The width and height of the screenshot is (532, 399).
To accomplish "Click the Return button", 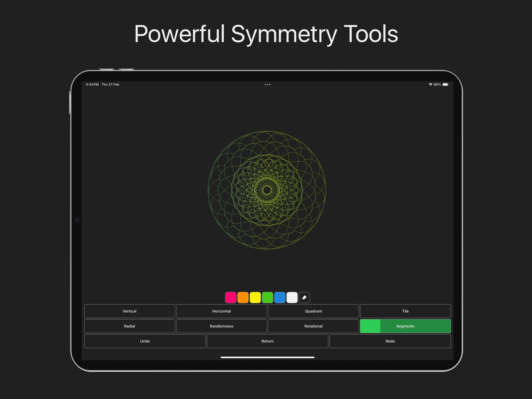I will pyautogui.click(x=267, y=341).
